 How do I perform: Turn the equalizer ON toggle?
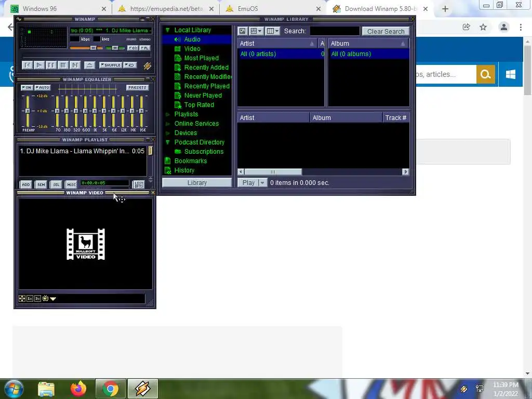point(27,87)
